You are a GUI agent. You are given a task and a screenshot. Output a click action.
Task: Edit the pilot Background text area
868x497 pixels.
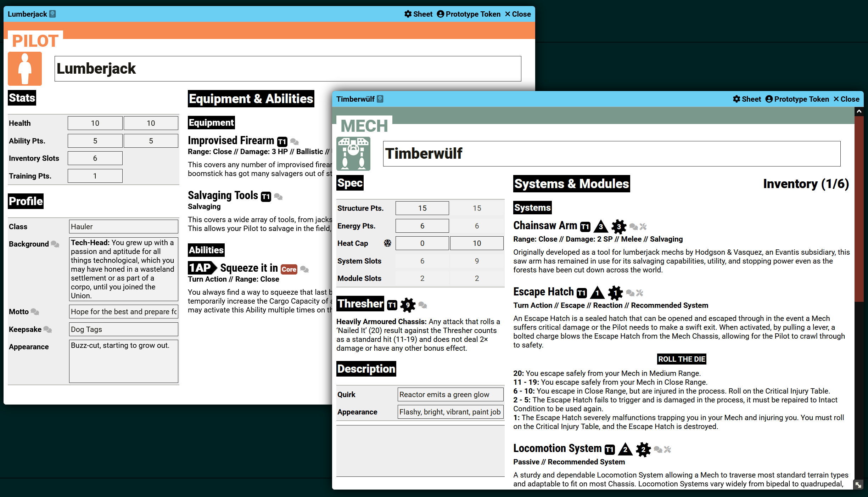(124, 269)
